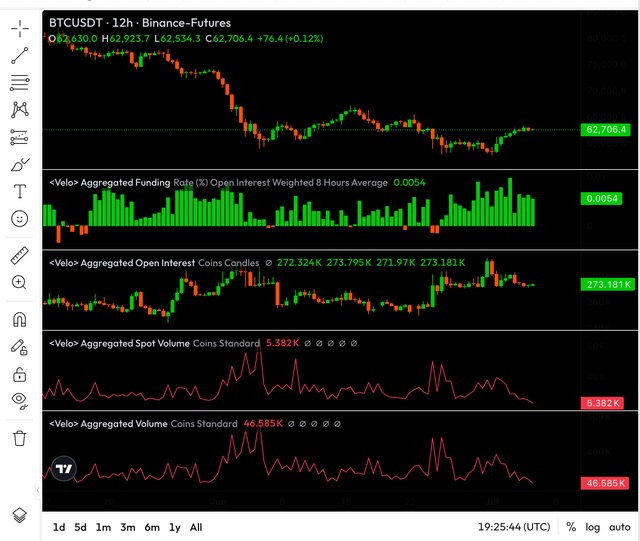Click the BTCUSDT 12h Binance-Futures title
Image resolution: width=640 pixels, height=541 pixels.
pos(140,23)
